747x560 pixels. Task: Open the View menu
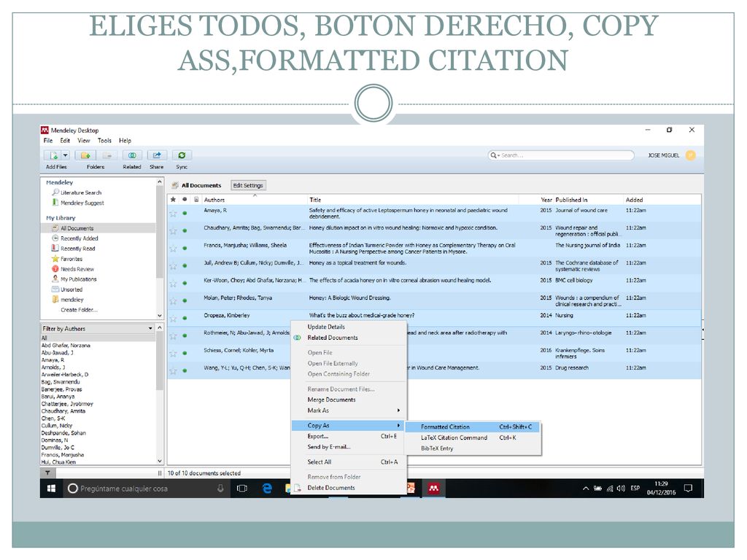point(84,141)
